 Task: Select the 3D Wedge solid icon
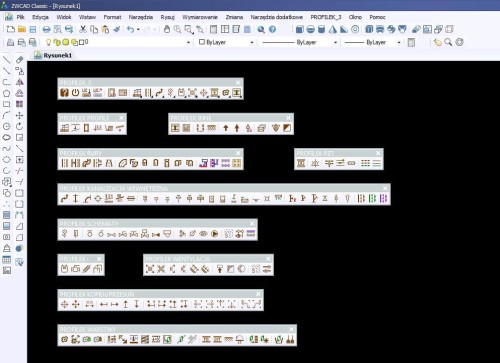click(344, 29)
